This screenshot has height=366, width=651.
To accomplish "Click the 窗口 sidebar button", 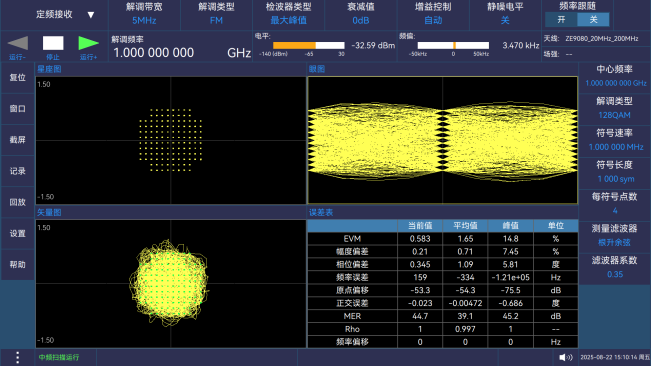I will click(x=17, y=109).
